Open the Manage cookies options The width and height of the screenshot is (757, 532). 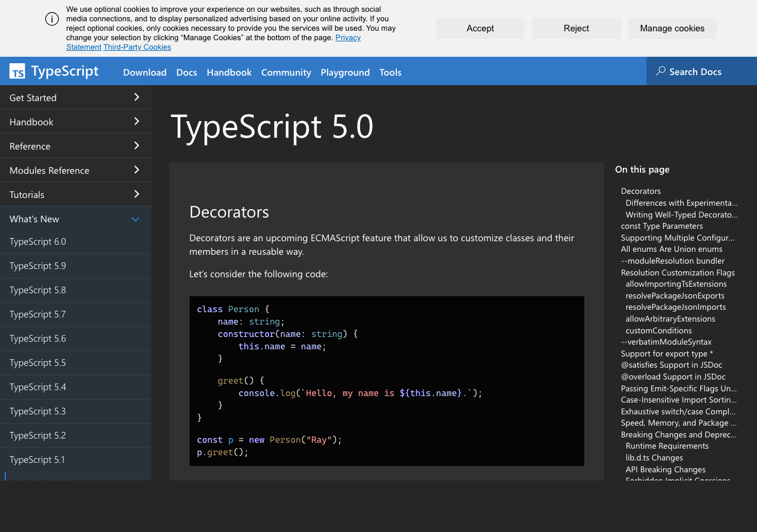click(x=672, y=28)
